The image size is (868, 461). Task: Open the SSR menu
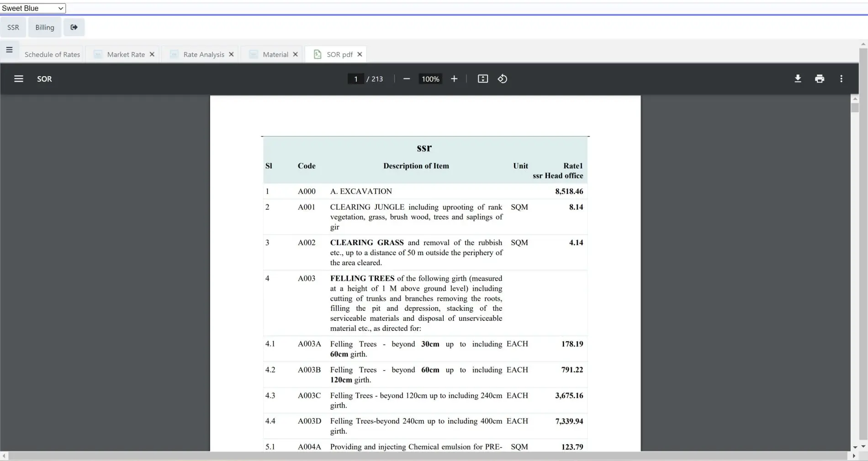[13, 27]
